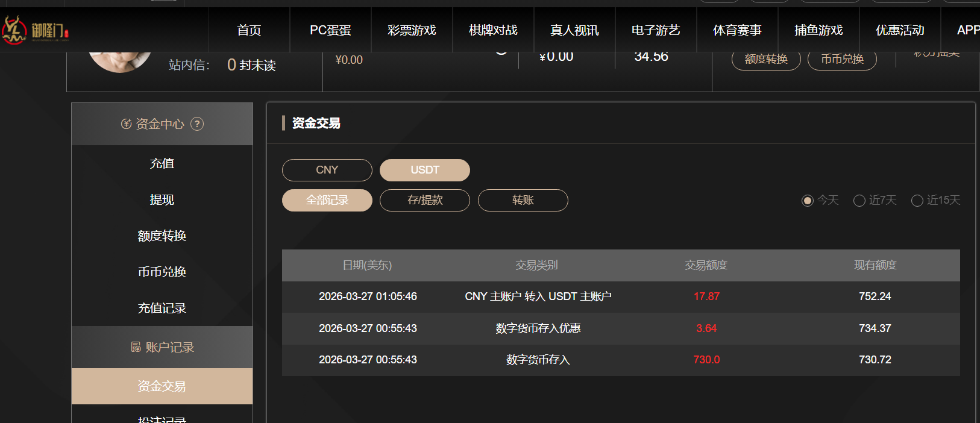Image resolution: width=980 pixels, height=423 pixels.
Task: Click the help question mark beside 资金中心
Action: (197, 124)
